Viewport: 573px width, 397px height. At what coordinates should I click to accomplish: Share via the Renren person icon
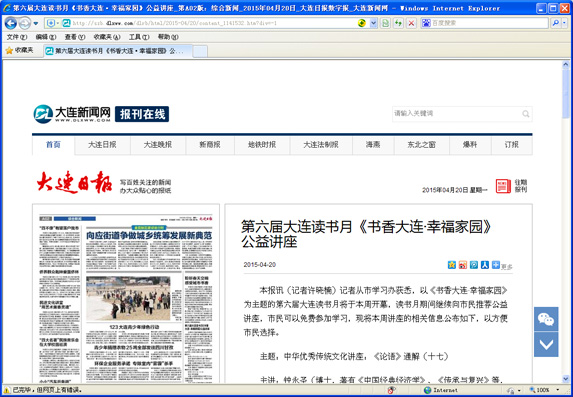coord(485,265)
